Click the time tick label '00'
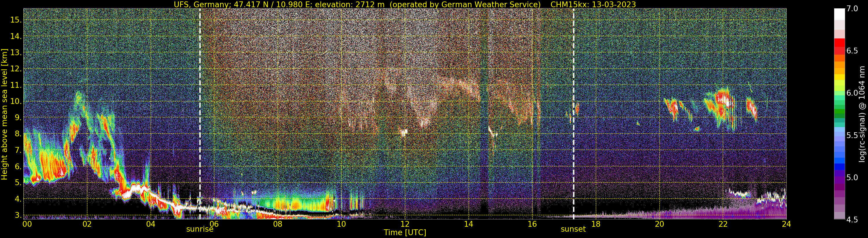The width and height of the screenshot is (868, 238). coord(27,224)
